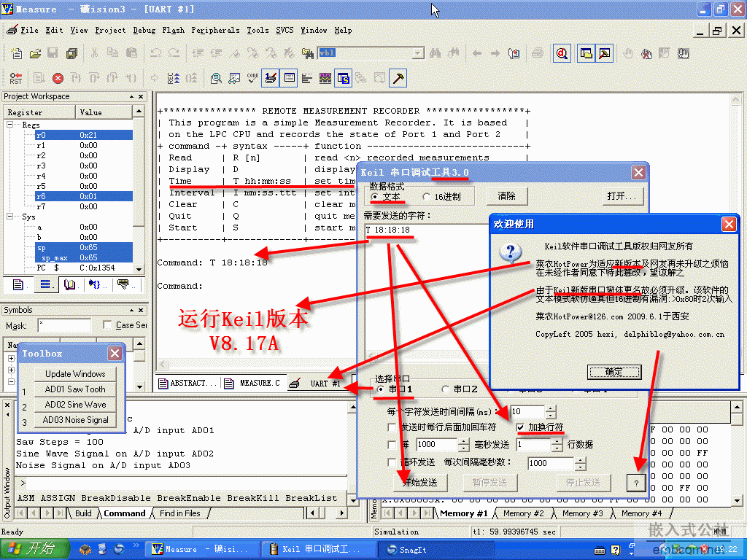Collapse the Regs tree node

(x=10, y=124)
